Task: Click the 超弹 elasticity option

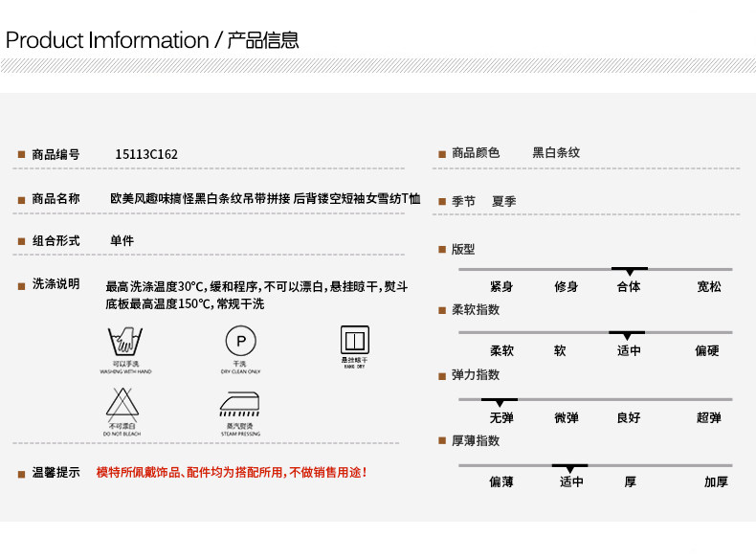Action: pos(709,417)
